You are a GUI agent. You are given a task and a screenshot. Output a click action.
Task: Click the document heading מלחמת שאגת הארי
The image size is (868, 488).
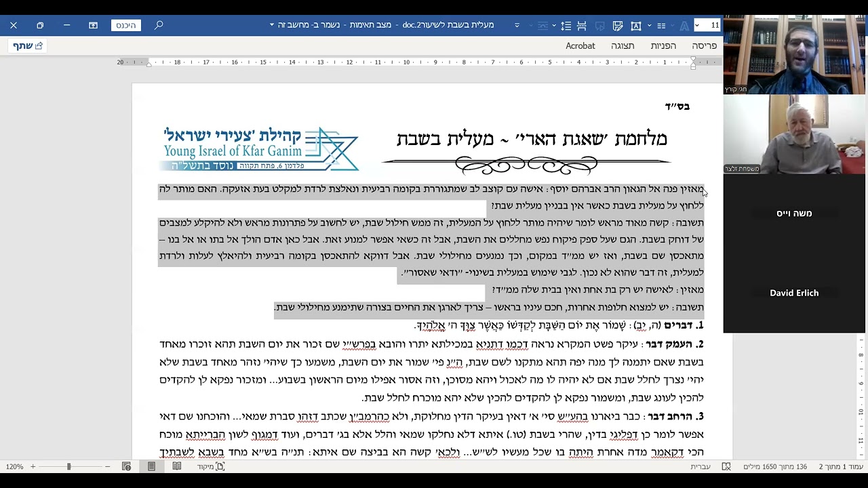pyautogui.click(x=532, y=139)
